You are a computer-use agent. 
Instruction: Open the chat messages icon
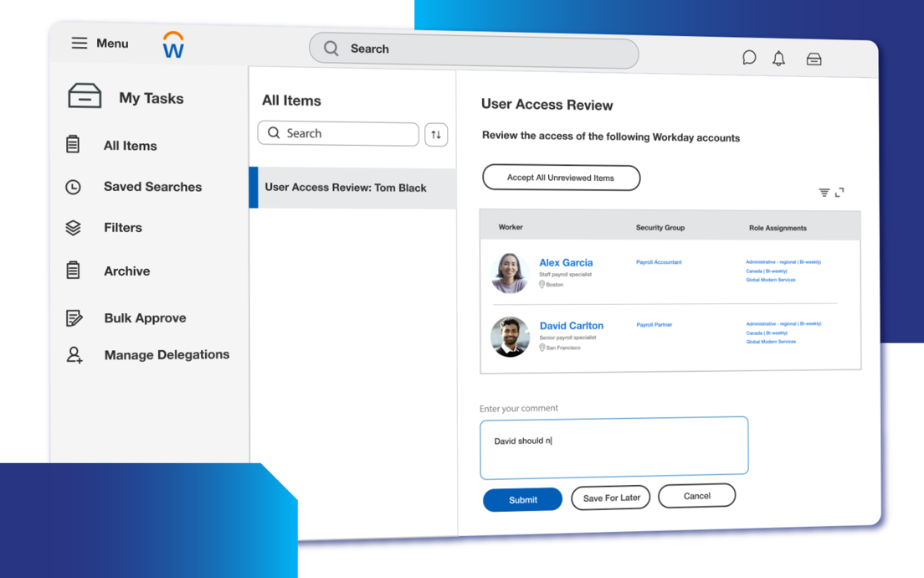[749, 57]
